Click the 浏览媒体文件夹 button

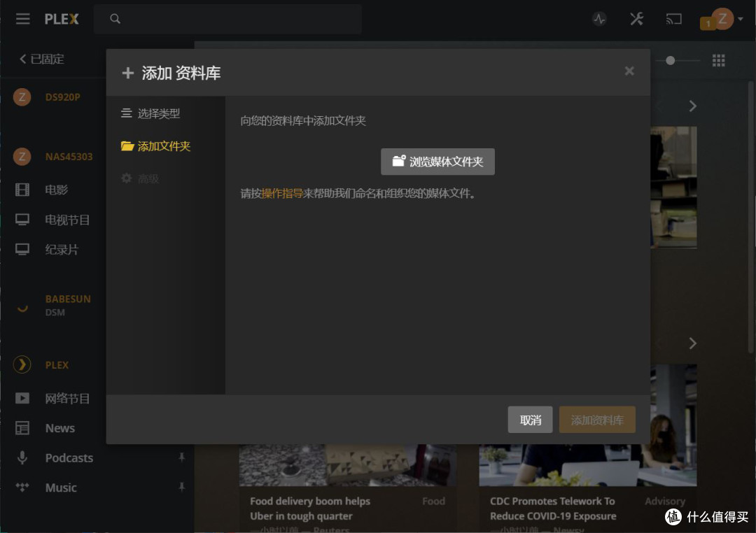tap(437, 162)
